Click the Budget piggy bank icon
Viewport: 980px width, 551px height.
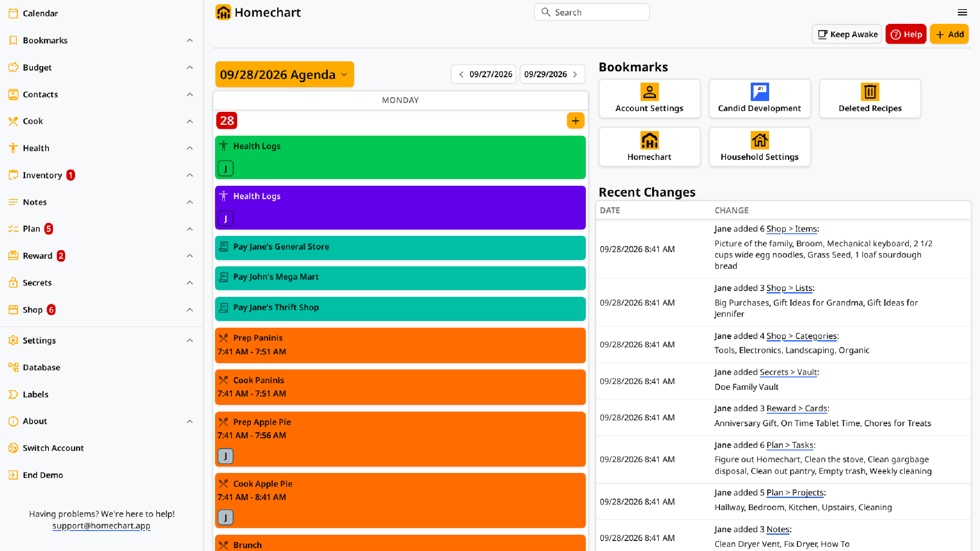point(13,67)
